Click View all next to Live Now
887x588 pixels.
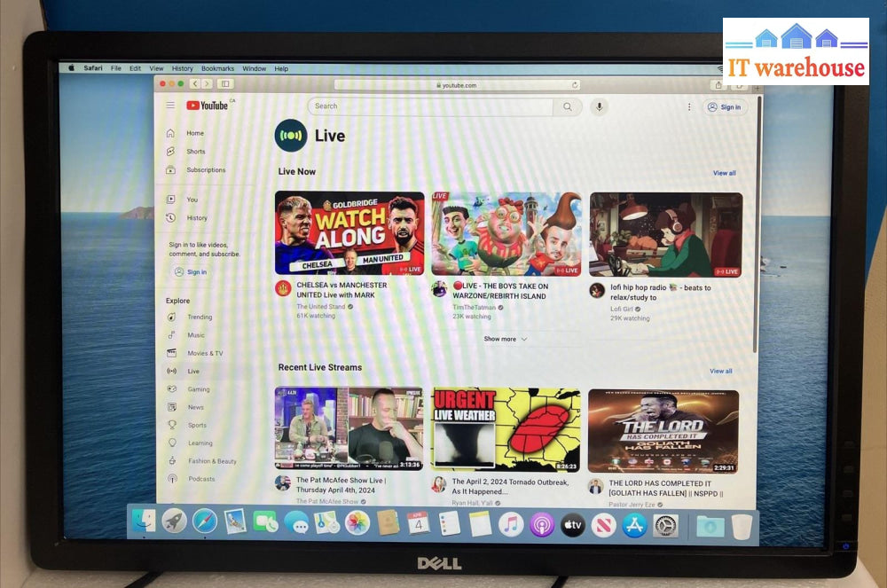(x=724, y=173)
